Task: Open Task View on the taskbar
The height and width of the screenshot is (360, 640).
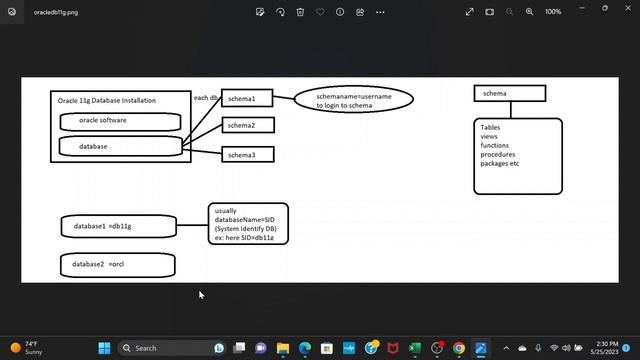Action: click(x=239, y=348)
